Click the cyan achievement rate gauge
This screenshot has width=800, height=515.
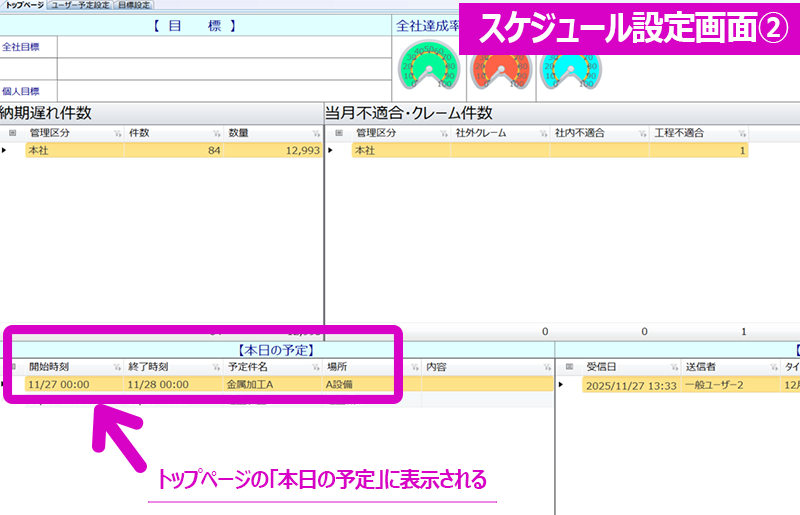click(x=563, y=67)
